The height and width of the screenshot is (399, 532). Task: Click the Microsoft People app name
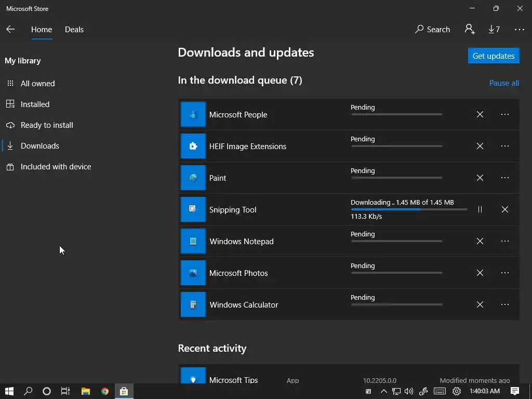(238, 115)
